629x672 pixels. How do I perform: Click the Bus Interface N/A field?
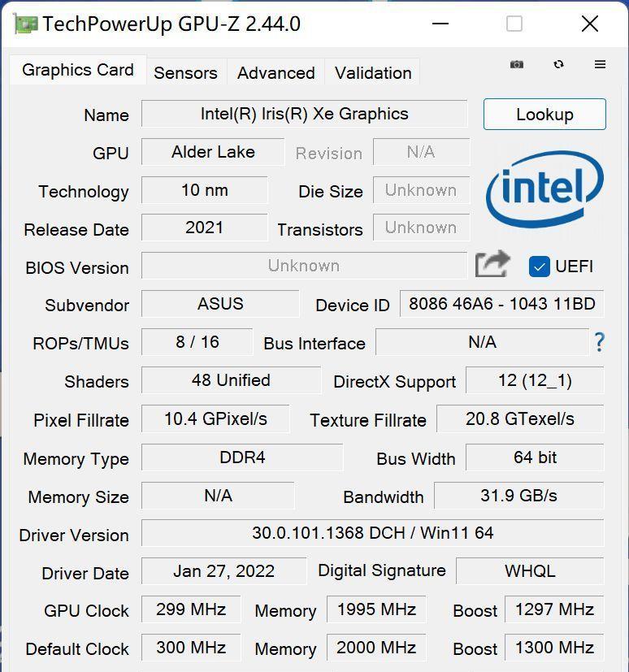point(483,342)
